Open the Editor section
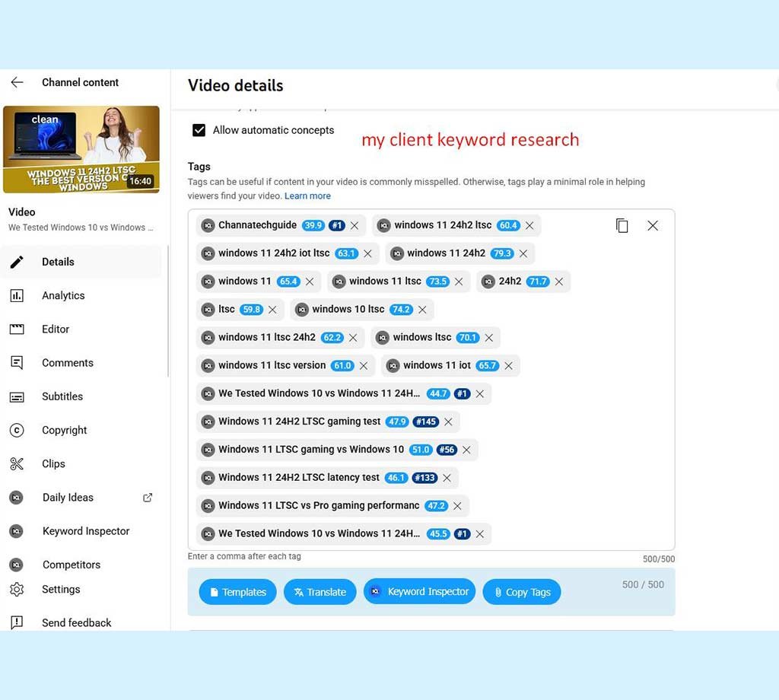This screenshot has width=779, height=700. click(x=56, y=329)
